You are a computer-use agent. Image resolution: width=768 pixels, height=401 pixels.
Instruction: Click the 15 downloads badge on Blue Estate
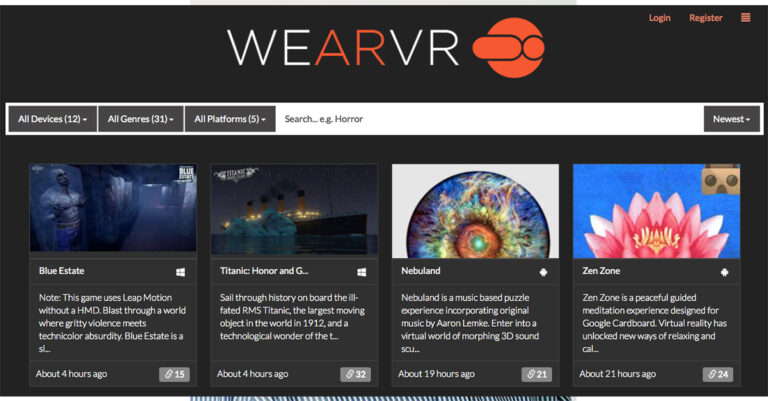pyautogui.click(x=174, y=374)
